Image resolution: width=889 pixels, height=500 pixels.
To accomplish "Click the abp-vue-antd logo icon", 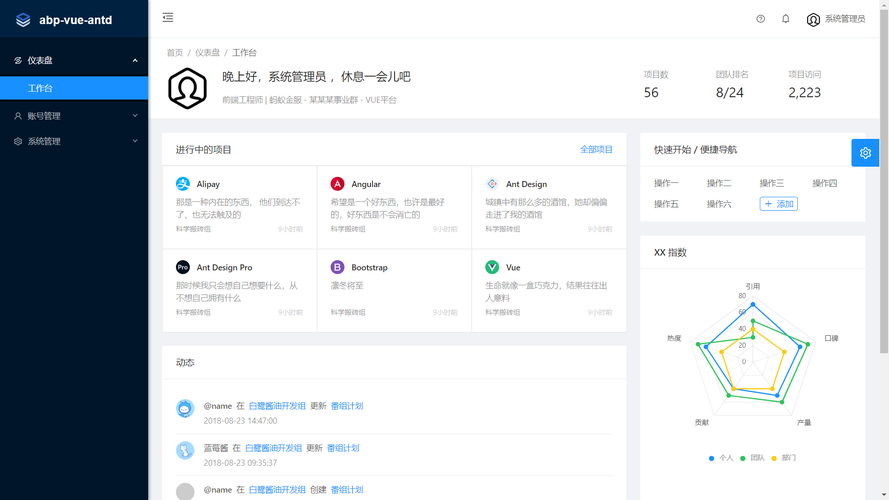I will tap(23, 20).
